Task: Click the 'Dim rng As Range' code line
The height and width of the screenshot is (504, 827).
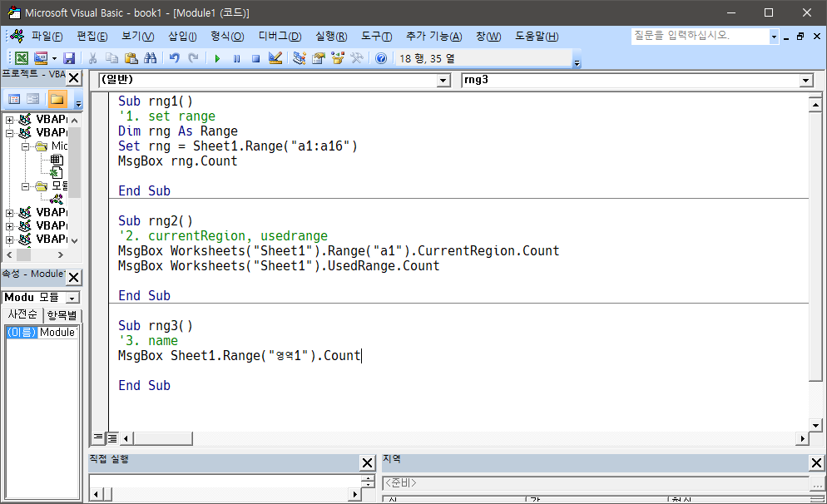Action: coord(178,131)
